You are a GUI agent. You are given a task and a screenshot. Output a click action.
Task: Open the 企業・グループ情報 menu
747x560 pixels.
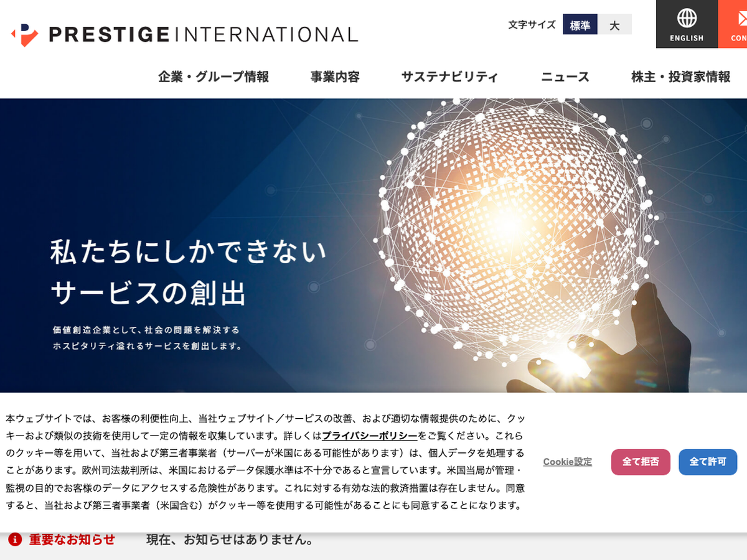pyautogui.click(x=214, y=77)
